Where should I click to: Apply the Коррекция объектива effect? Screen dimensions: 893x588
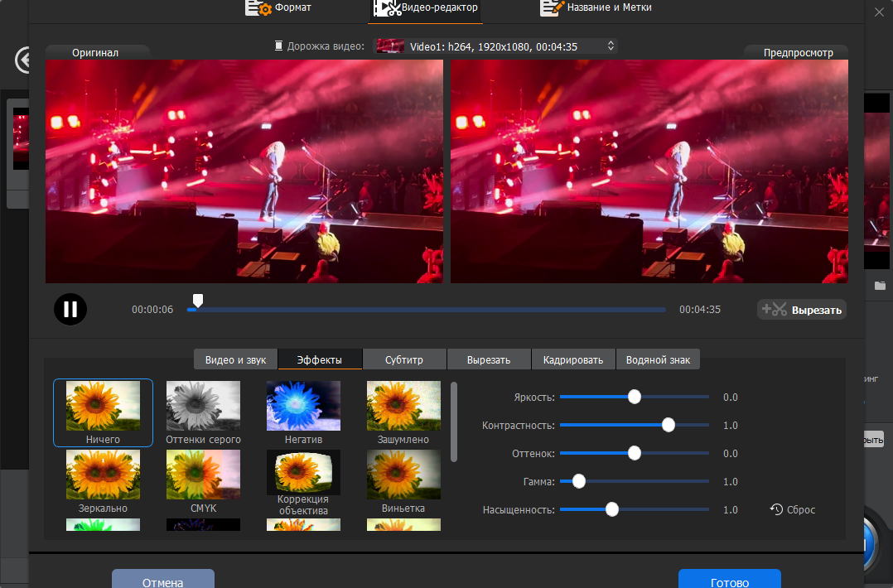click(x=303, y=483)
